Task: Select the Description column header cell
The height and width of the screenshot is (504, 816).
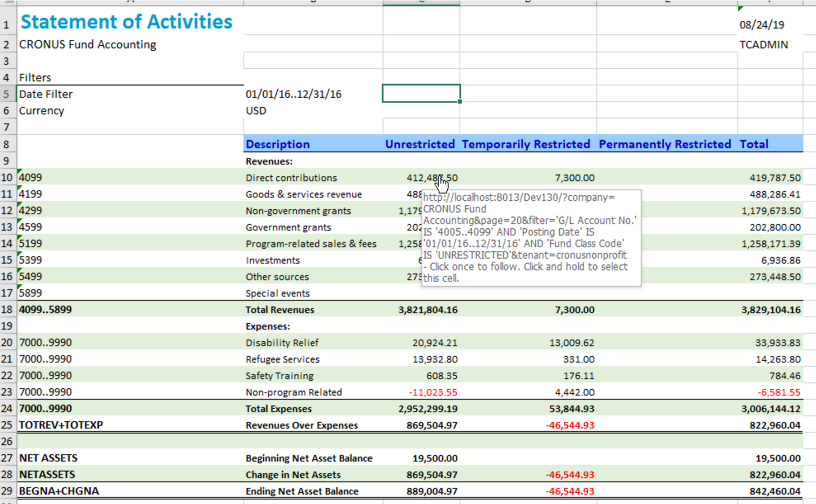Action: click(x=278, y=144)
